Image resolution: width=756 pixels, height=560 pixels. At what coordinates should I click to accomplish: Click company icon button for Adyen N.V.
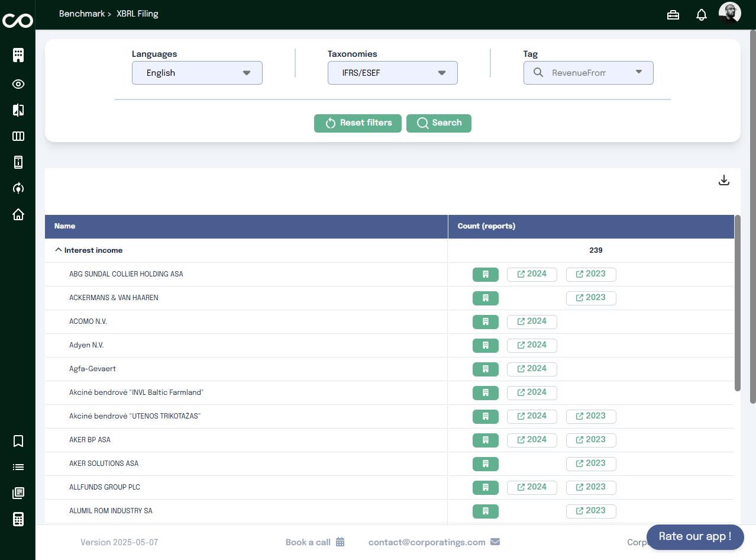coord(485,345)
